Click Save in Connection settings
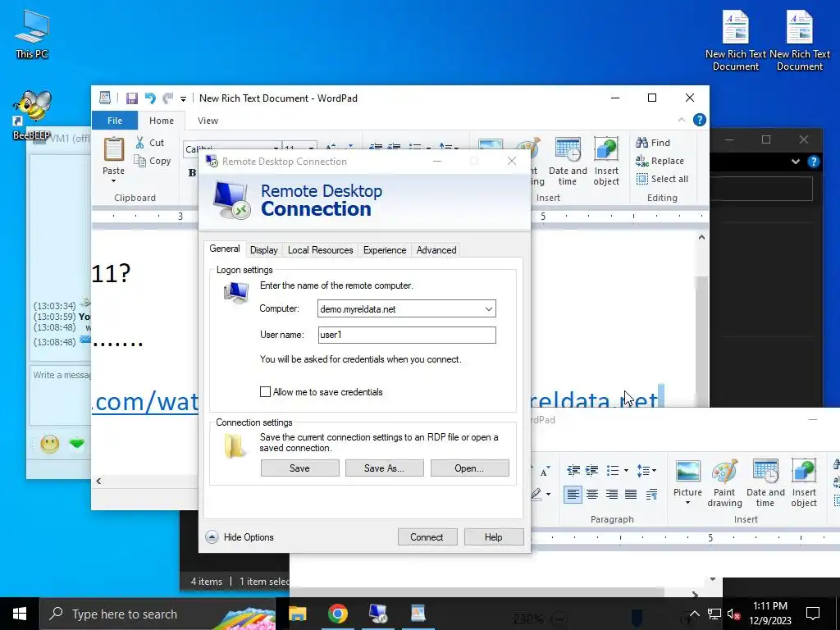The image size is (840, 630). [x=299, y=468]
